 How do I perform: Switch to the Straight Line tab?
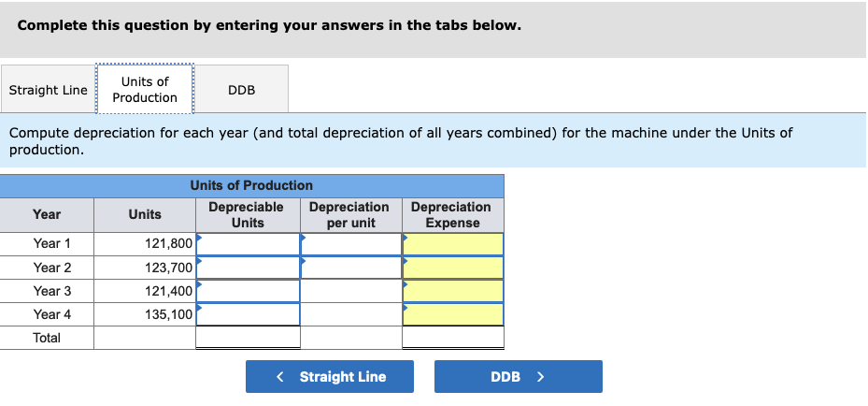click(48, 90)
